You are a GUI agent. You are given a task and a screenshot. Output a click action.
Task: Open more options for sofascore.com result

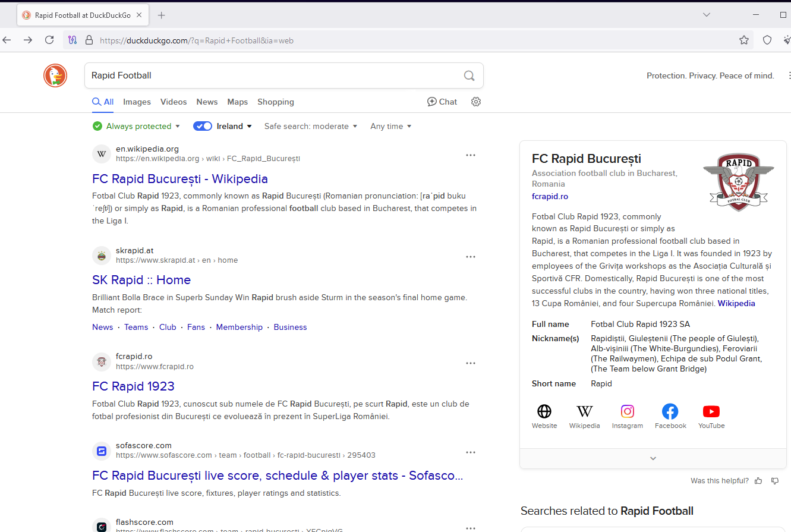tap(471, 452)
